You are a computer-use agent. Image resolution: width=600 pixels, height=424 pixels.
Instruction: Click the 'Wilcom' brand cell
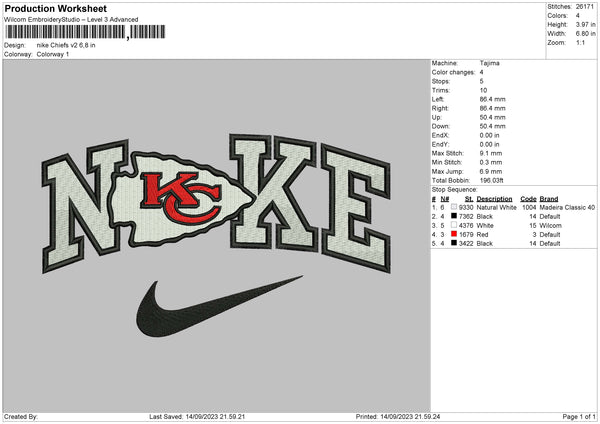point(551,225)
